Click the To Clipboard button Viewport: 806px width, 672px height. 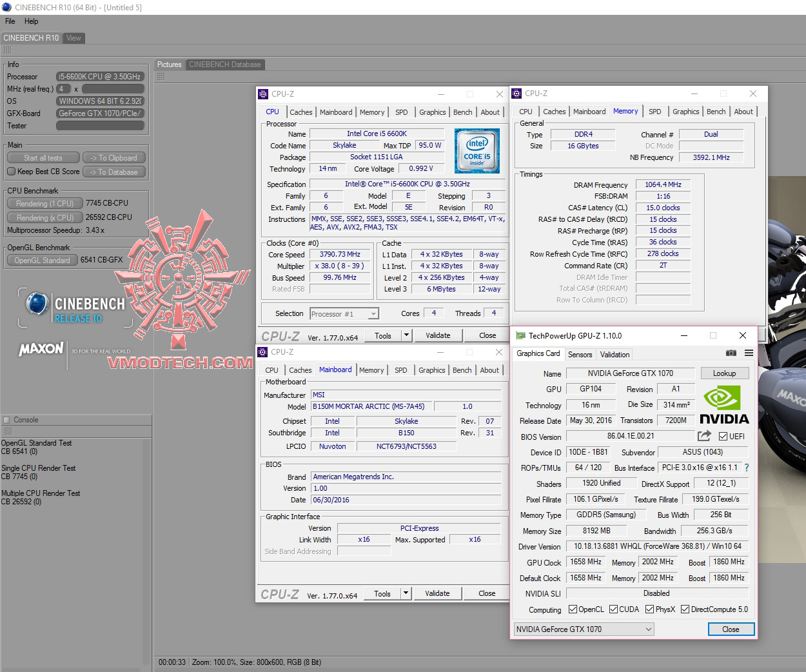pos(114,158)
